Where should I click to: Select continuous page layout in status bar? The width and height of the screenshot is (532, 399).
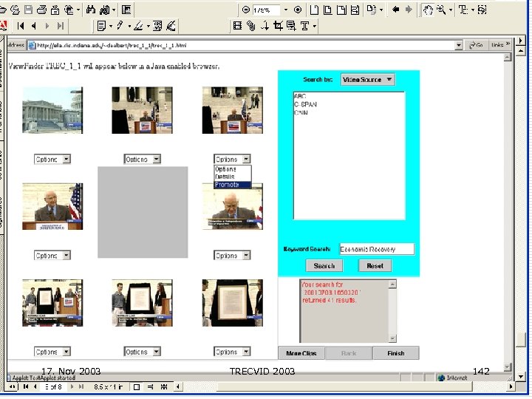(150, 386)
